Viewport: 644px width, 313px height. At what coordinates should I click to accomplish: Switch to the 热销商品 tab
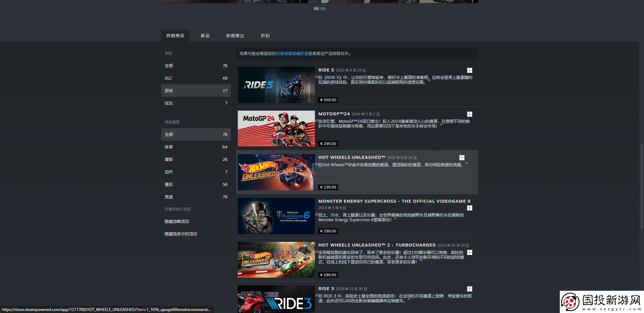(175, 36)
